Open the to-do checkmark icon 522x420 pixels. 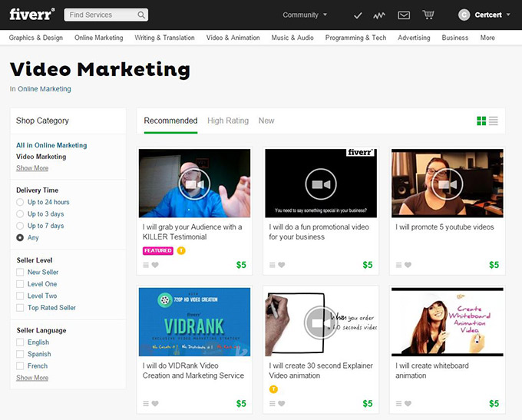point(358,15)
